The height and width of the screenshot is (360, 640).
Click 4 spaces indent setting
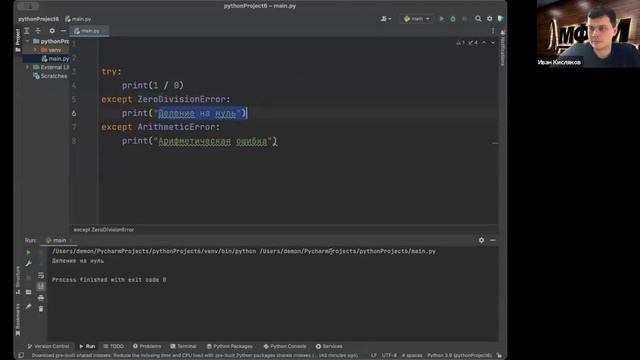point(412,356)
